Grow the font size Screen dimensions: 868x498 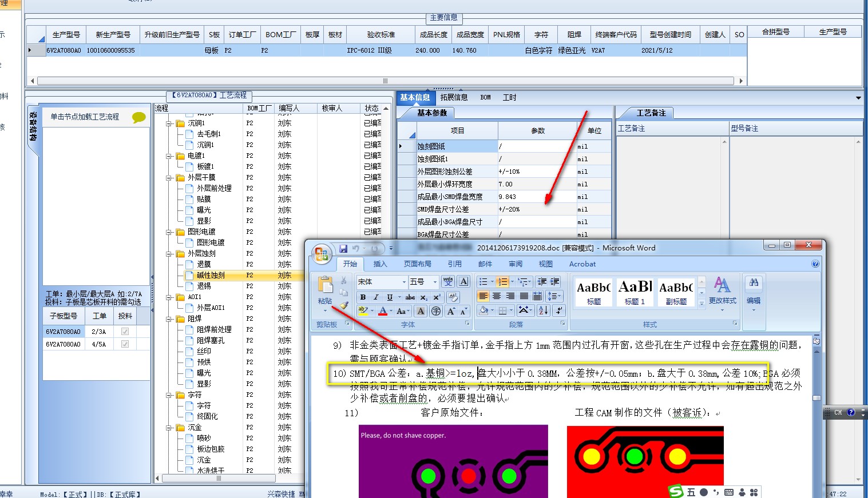pos(451,310)
